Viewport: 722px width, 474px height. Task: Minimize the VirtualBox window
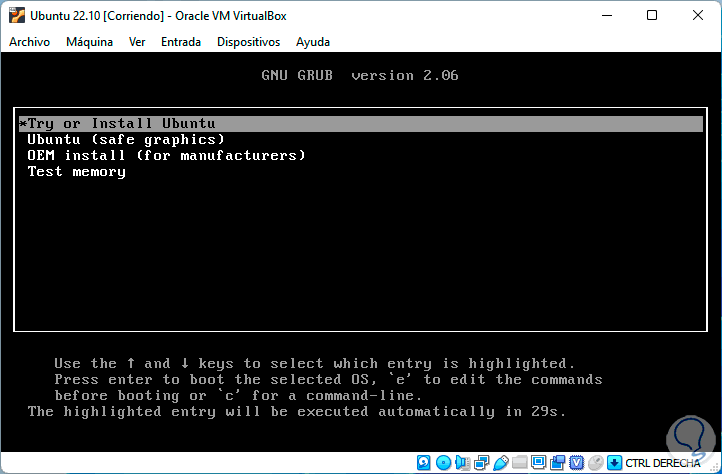pyautogui.click(x=607, y=15)
